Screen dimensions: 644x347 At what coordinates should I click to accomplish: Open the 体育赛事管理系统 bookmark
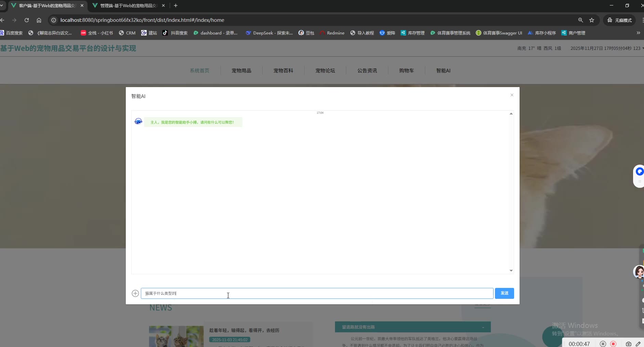click(450, 33)
